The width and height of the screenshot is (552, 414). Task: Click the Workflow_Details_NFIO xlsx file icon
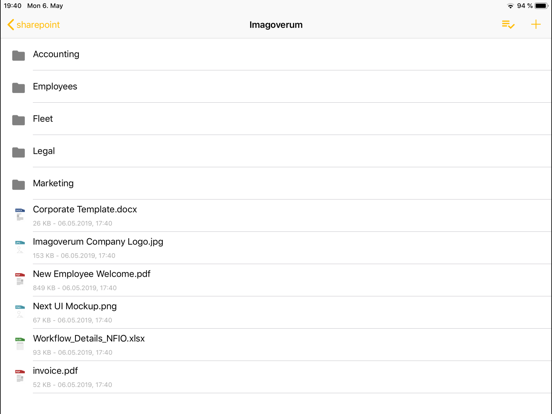tap(20, 344)
